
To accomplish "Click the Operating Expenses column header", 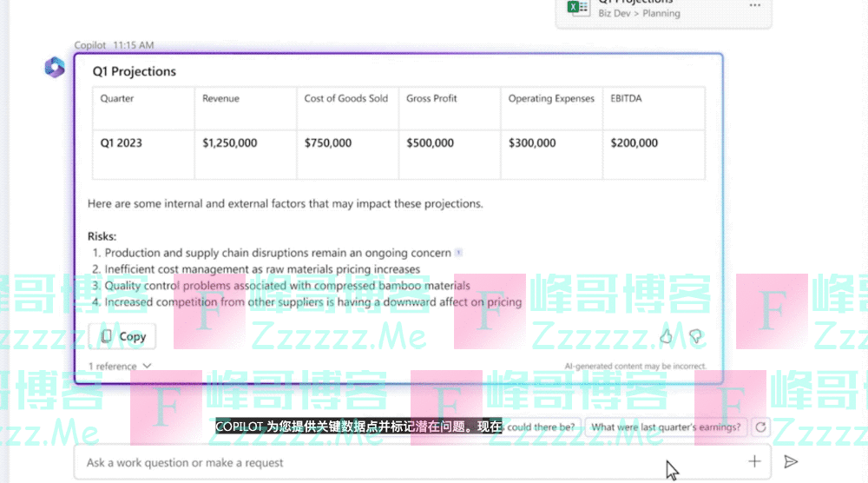I will click(551, 99).
